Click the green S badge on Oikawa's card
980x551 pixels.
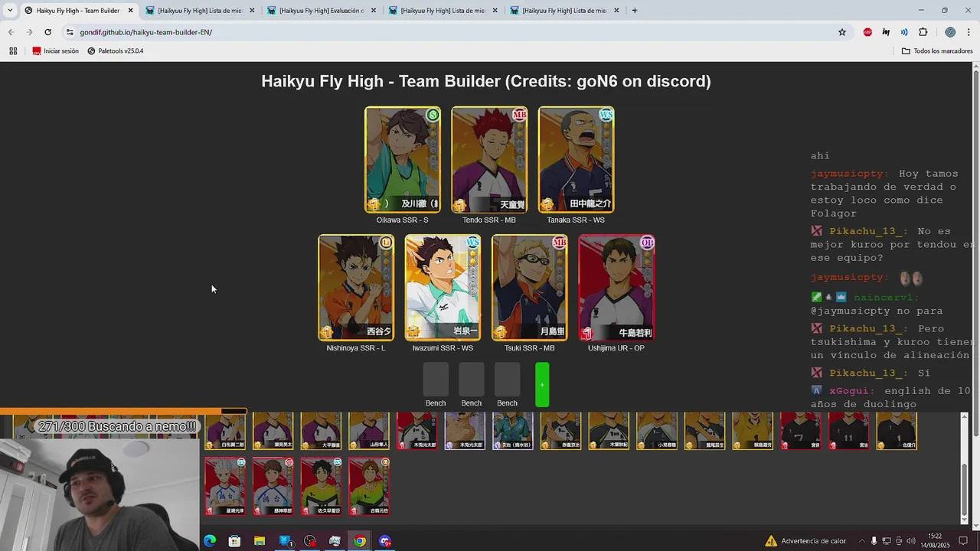(433, 115)
